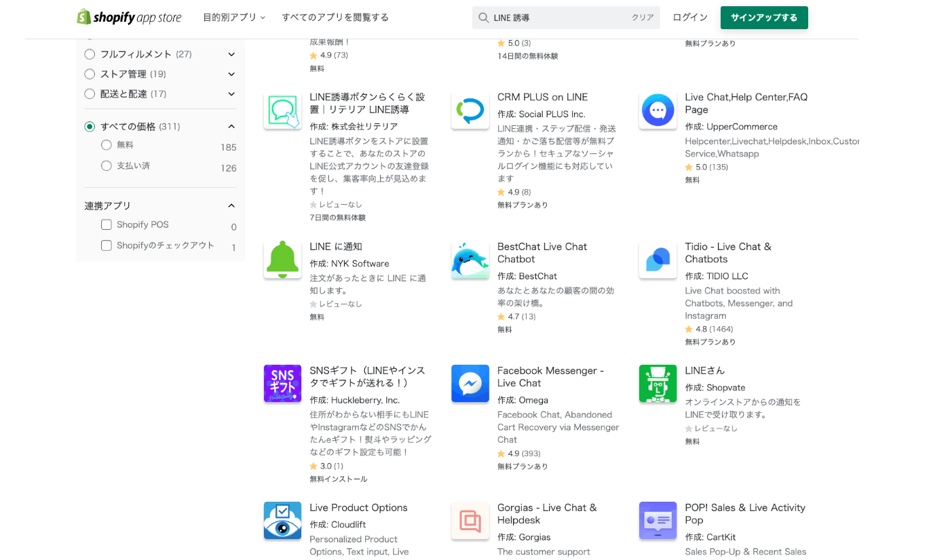This screenshot has height=560, width=950.
Task: Open the Gorgias app icon
Action: pos(470,521)
